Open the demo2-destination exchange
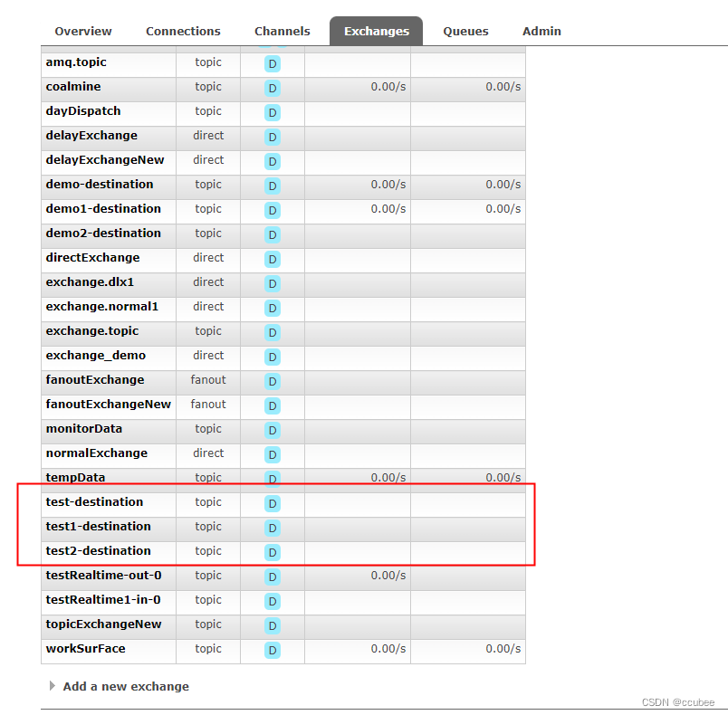The width and height of the screenshot is (728, 715). click(x=103, y=234)
